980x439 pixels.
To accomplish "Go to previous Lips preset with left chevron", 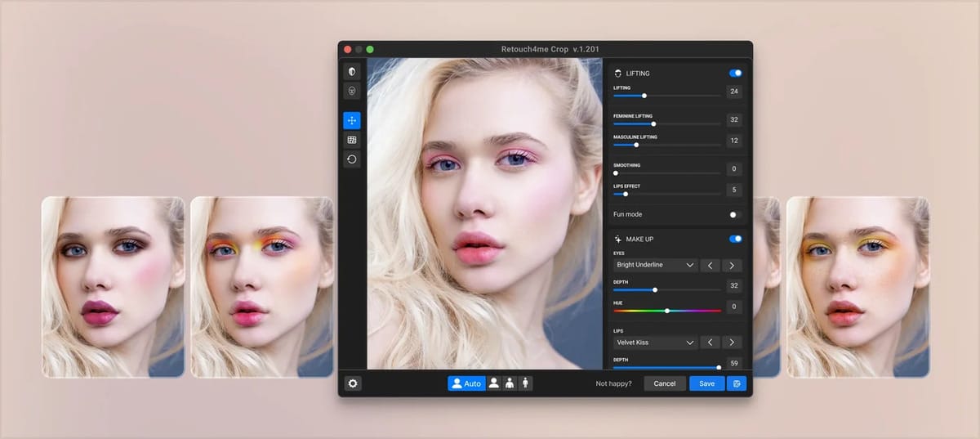I will click(x=710, y=343).
